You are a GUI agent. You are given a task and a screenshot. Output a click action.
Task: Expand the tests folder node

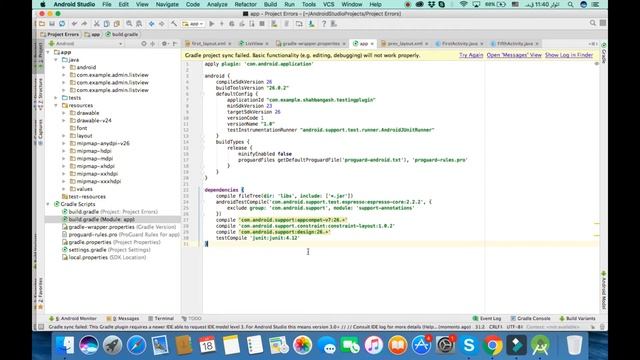(56, 98)
